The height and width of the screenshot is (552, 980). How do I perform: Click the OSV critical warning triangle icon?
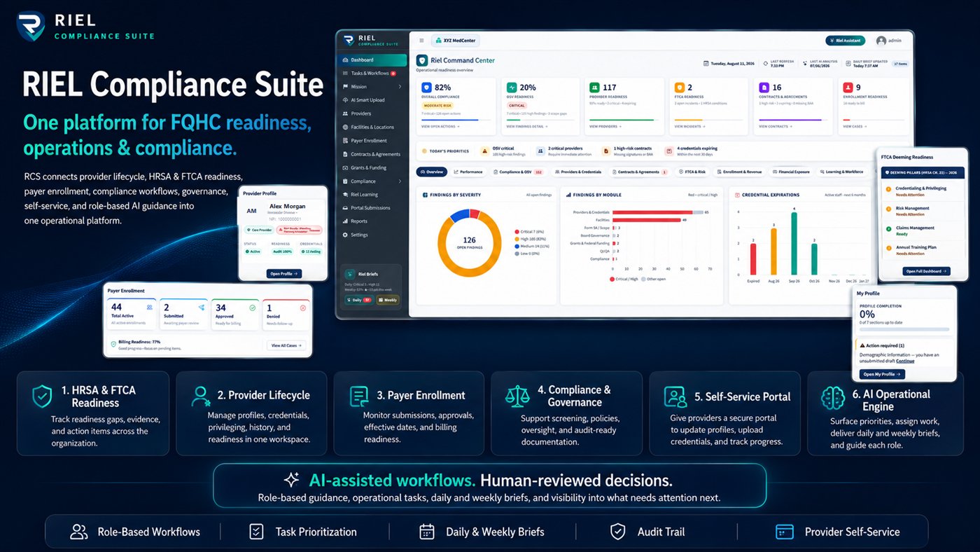(x=484, y=151)
